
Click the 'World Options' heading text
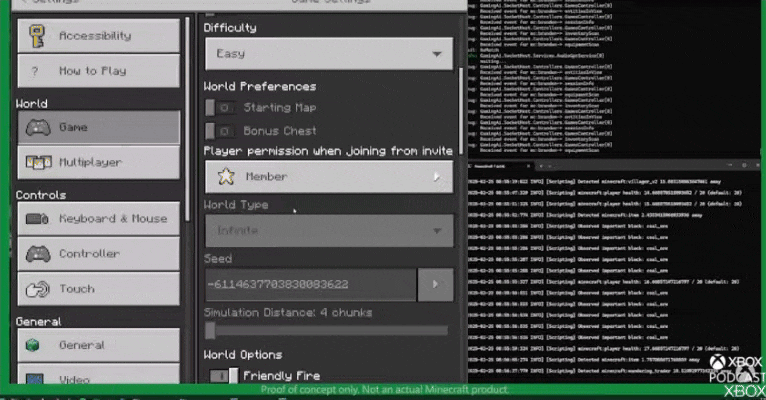point(243,355)
